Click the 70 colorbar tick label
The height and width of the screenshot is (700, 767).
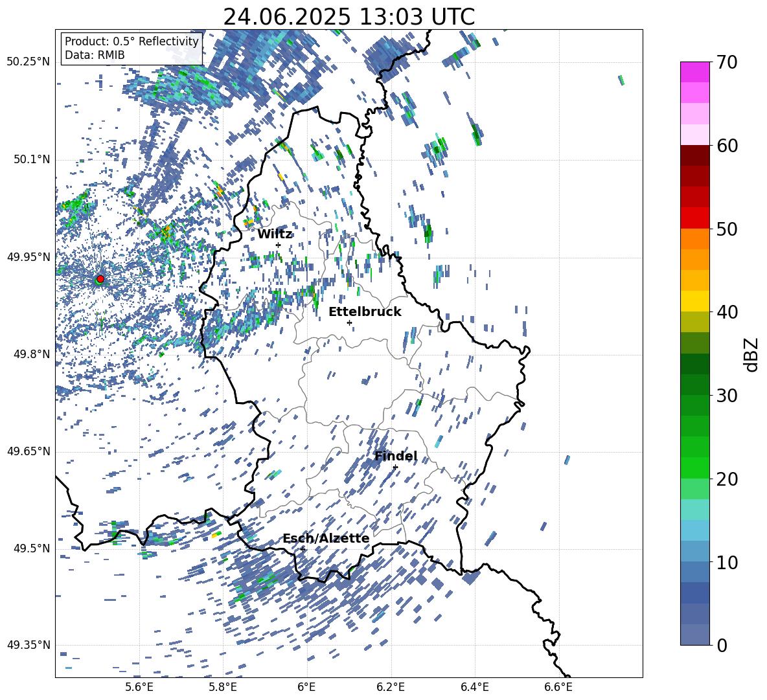[727, 62]
